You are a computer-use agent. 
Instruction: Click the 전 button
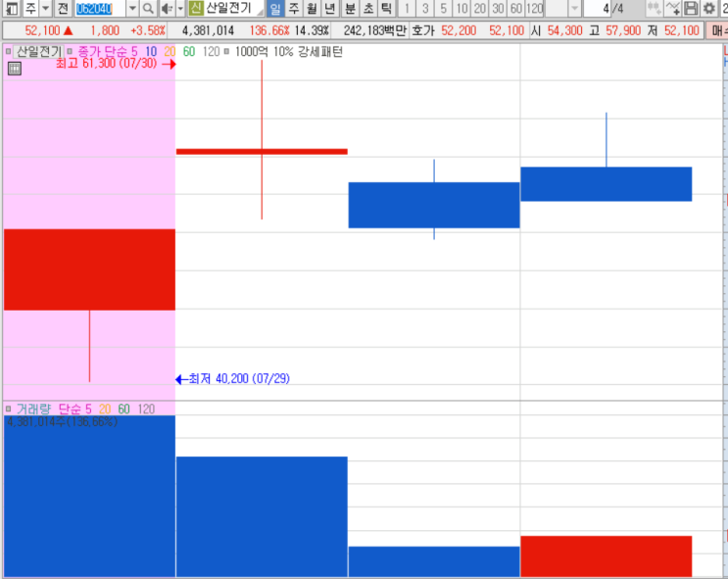click(x=63, y=9)
